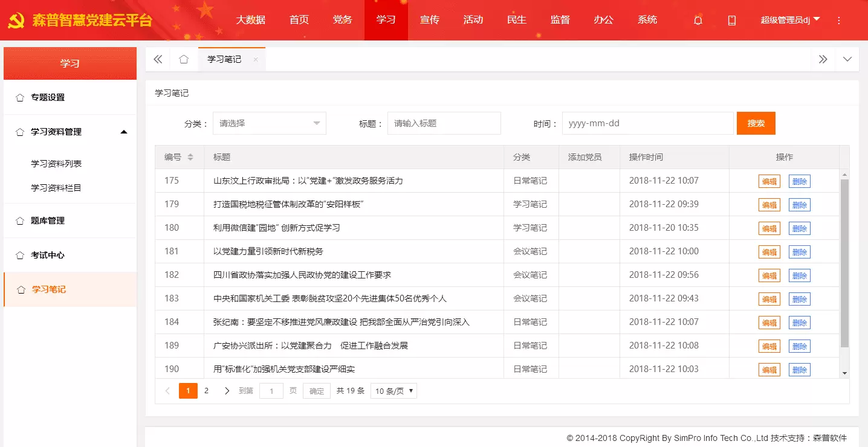Click current page 1 button
868x447 pixels.
pos(188,391)
